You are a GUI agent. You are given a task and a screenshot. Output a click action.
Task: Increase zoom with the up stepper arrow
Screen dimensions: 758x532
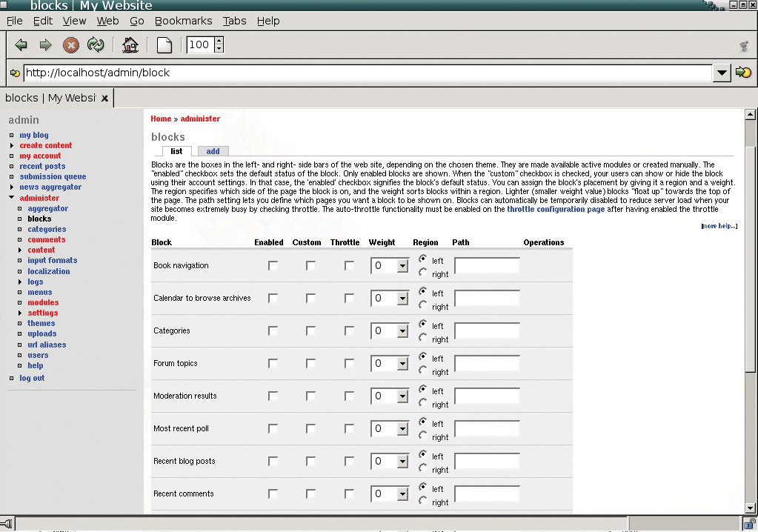pyautogui.click(x=219, y=41)
